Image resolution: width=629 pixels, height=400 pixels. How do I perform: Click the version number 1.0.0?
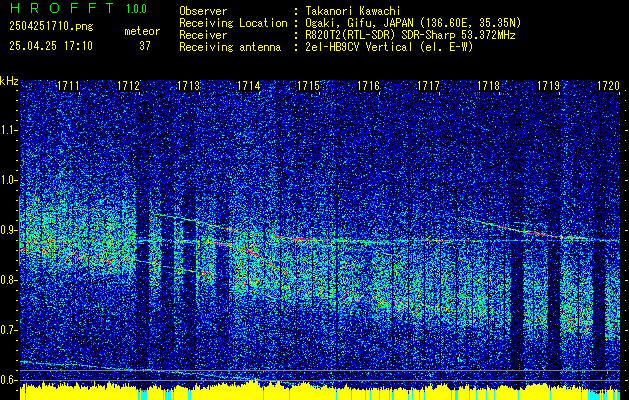pos(136,9)
